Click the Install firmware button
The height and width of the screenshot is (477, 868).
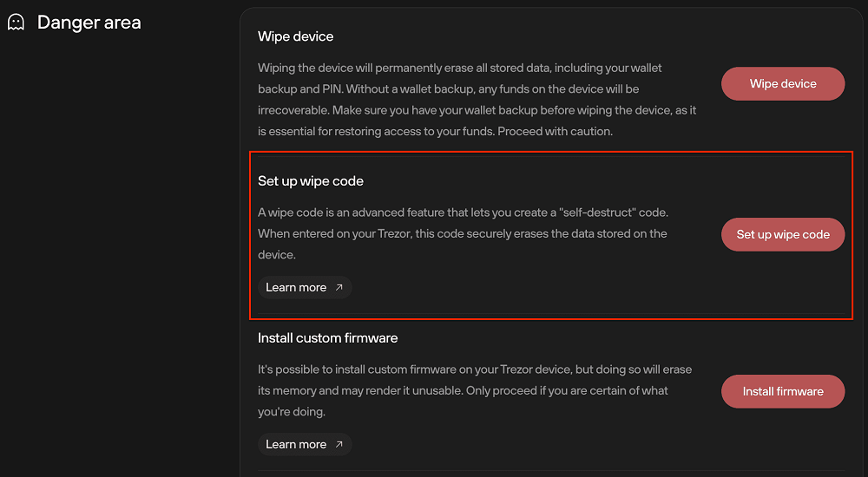pos(783,391)
